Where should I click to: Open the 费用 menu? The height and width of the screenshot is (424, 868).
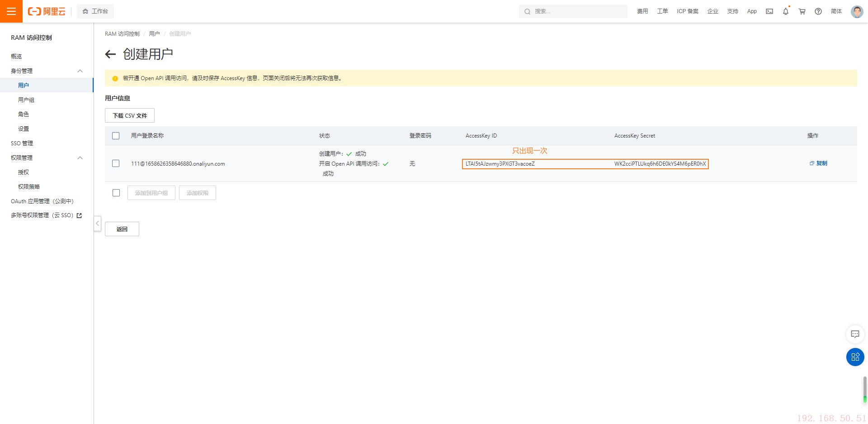point(642,11)
